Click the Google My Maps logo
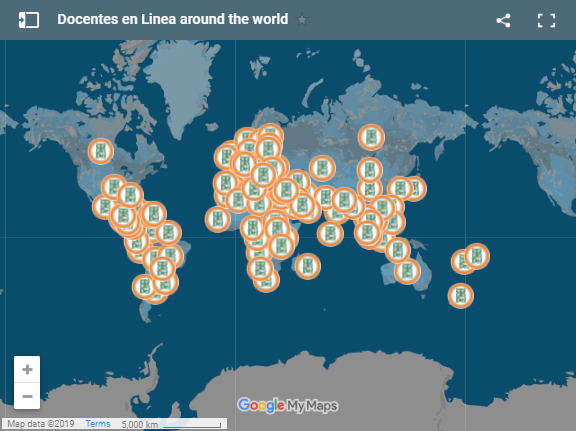This screenshot has width=576, height=431. (288, 405)
